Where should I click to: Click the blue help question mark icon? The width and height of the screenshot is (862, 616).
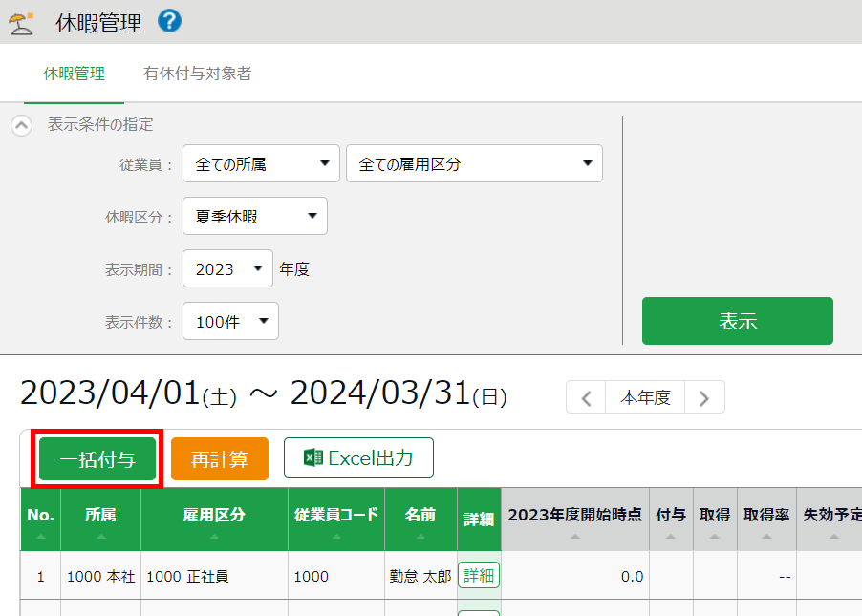point(169,21)
